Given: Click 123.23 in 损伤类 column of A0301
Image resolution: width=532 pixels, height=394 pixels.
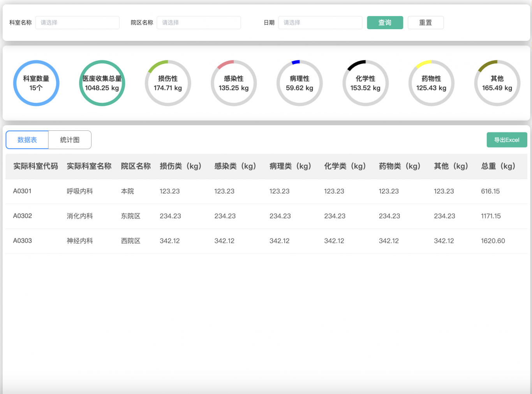Looking at the screenshot, I should click(x=170, y=191).
